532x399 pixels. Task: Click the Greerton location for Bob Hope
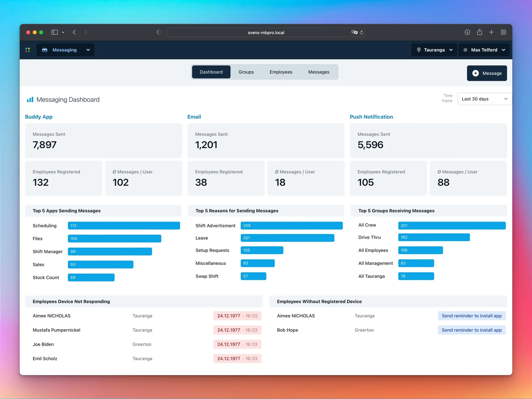coord(364,330)
